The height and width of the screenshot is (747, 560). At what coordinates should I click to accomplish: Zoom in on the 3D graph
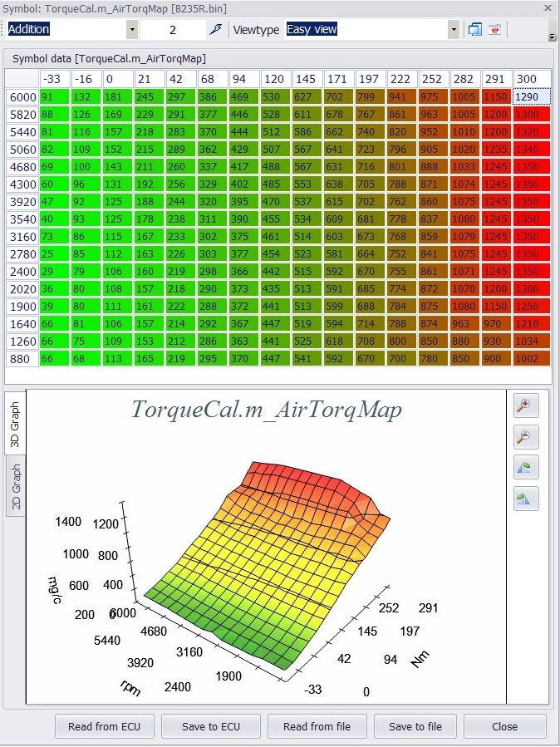pyautogui.click(x=526, y=405)
